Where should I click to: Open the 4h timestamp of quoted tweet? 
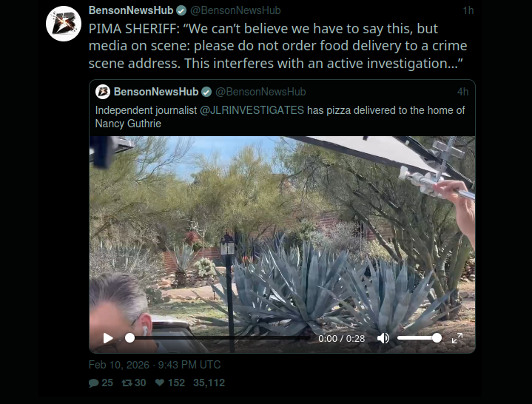click(462, 92)
